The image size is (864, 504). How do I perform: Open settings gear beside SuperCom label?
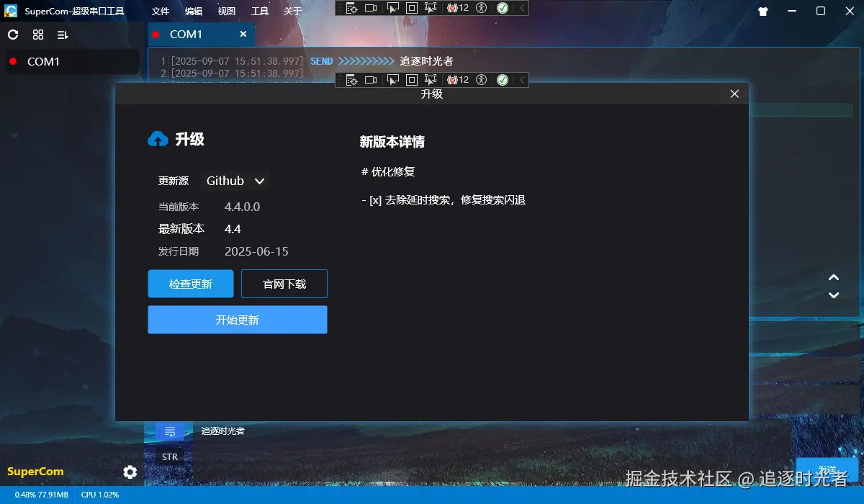(x=130, y=472)
